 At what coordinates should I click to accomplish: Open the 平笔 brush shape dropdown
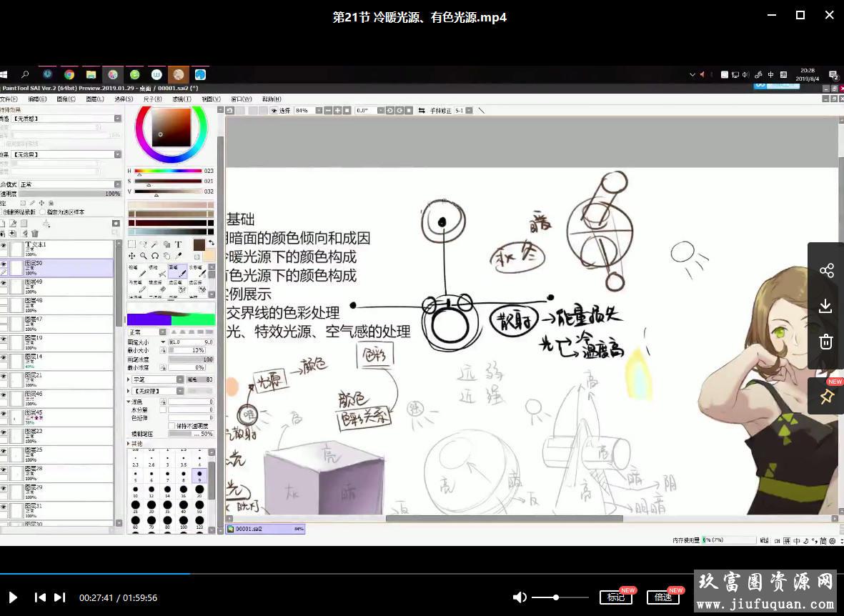[180, 379]
